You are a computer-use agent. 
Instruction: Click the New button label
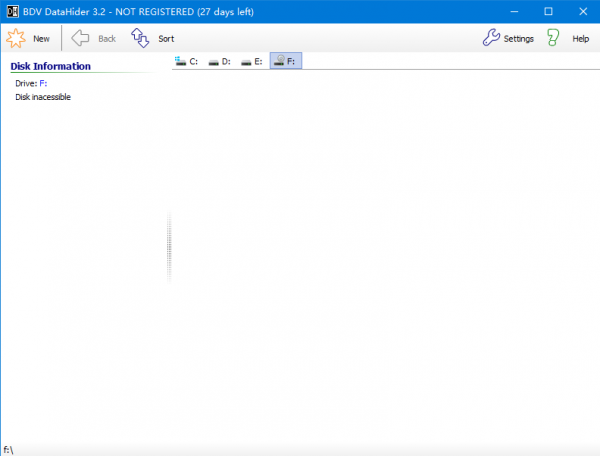41,39
